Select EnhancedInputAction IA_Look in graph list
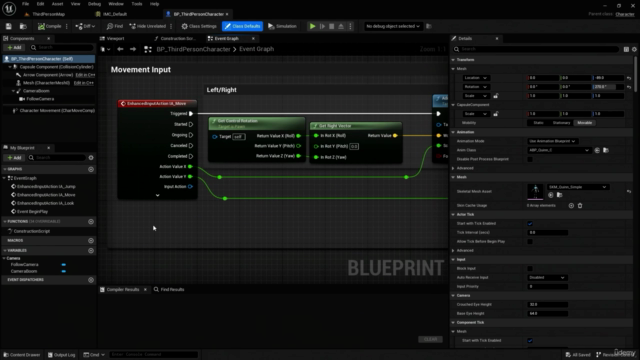 point(45,203)
